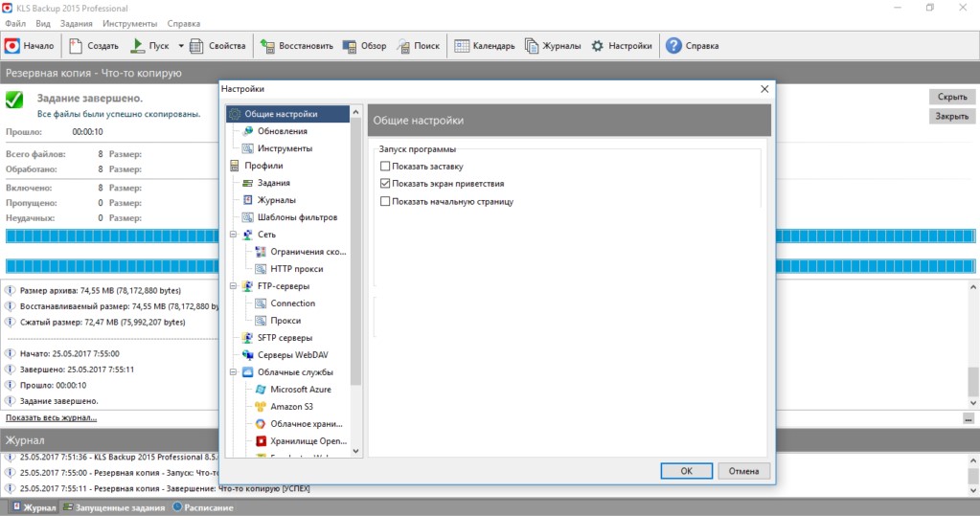Select Шаблоны фильтров in tree
980x516 pixels.
click(297, 217)
